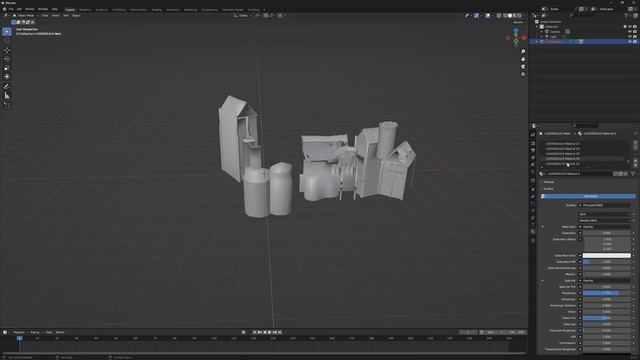The width and height of the screenshot is (640, 360).
Task: Select the Annotate tool
Action: 7,86
